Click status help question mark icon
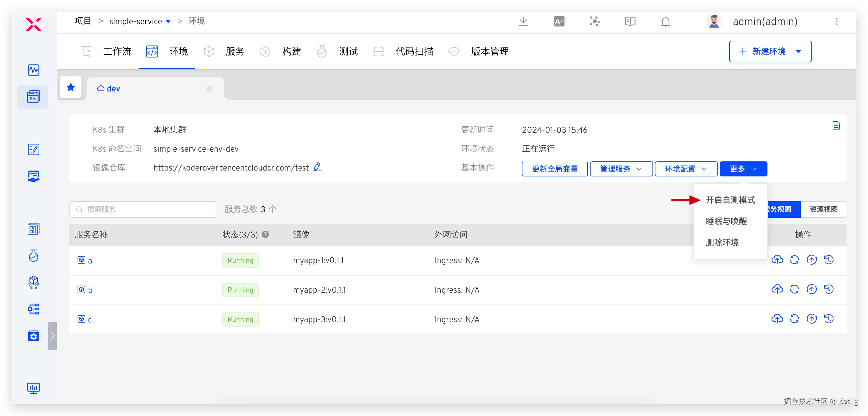Screen dimensions: 868x416 point(266,234)
